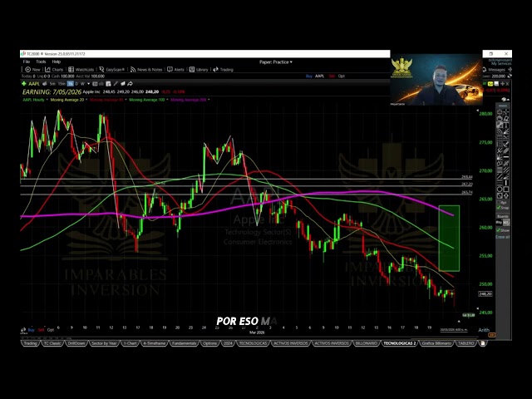Open the Tools menu
532x399 pixels.
tap(41, 62)
